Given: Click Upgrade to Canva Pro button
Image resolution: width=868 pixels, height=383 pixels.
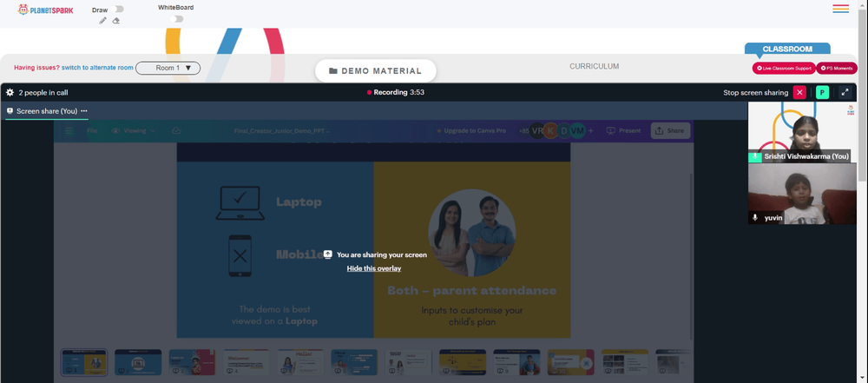Looking at the screenshot, I should click(x=471, y=131).
